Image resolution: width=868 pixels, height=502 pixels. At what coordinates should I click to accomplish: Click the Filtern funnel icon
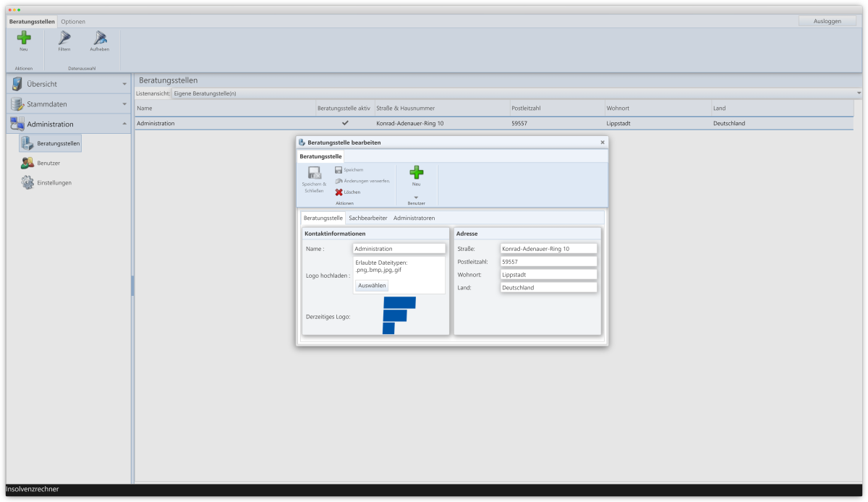click(x=64, y=38)
